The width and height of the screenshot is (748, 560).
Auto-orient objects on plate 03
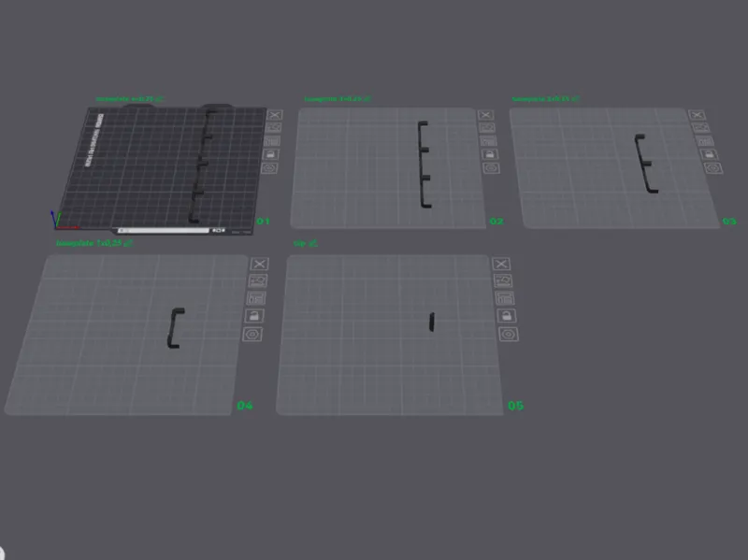pos(700,128)
